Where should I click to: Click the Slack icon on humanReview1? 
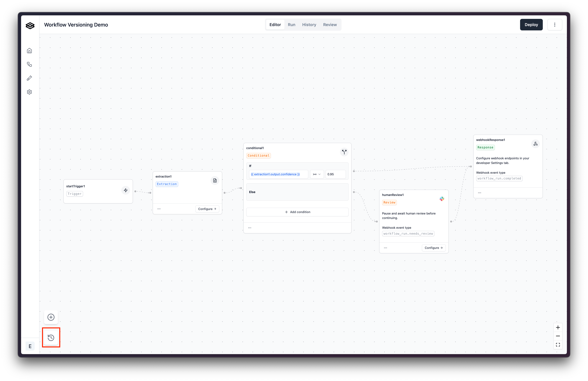click(x=442, y=199)
